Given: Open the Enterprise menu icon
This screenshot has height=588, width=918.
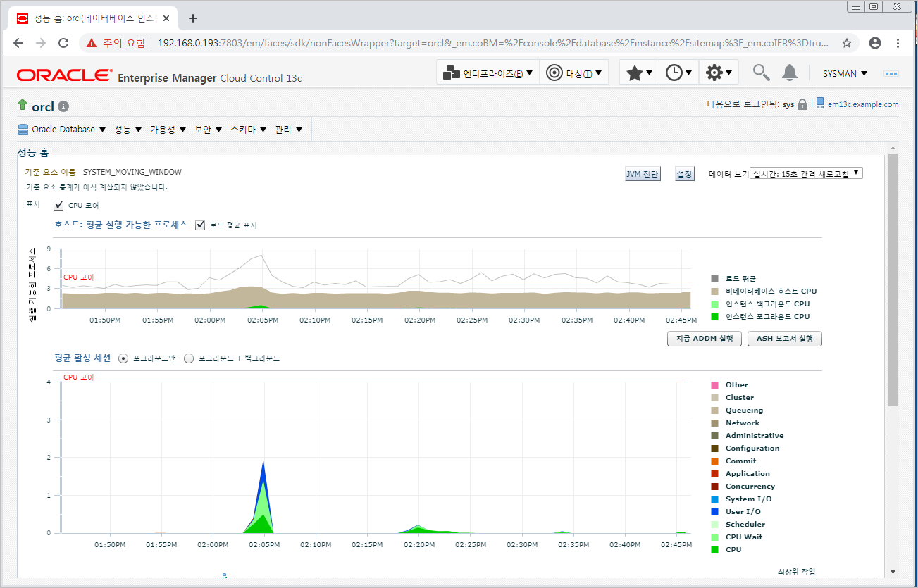Looking at the screenshot, I should click(x=452, y=73).
